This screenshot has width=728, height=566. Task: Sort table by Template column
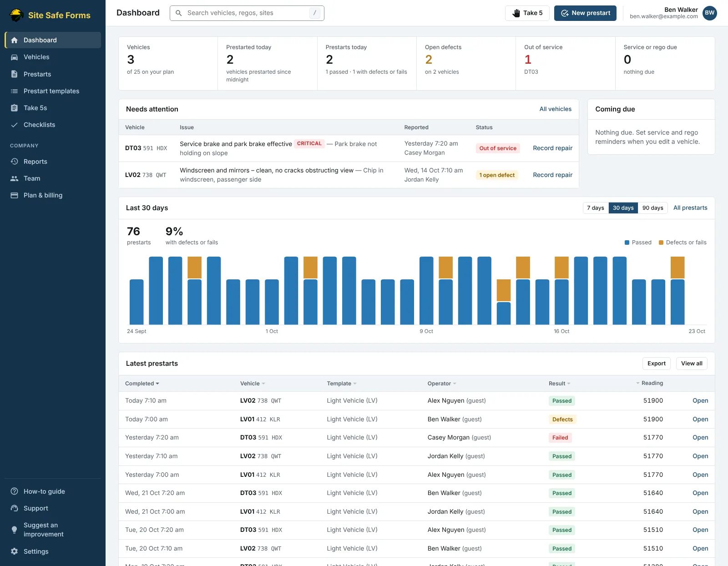click(342, 384)
